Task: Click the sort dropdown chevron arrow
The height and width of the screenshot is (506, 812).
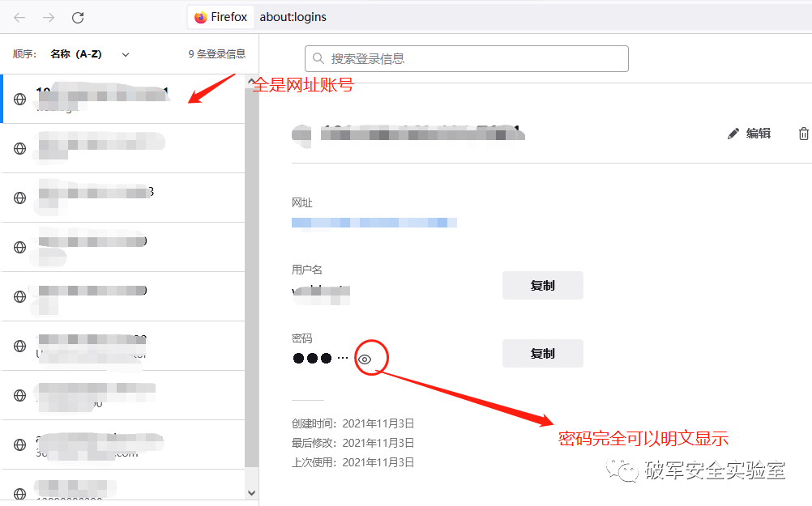Action: pos(126,54)
